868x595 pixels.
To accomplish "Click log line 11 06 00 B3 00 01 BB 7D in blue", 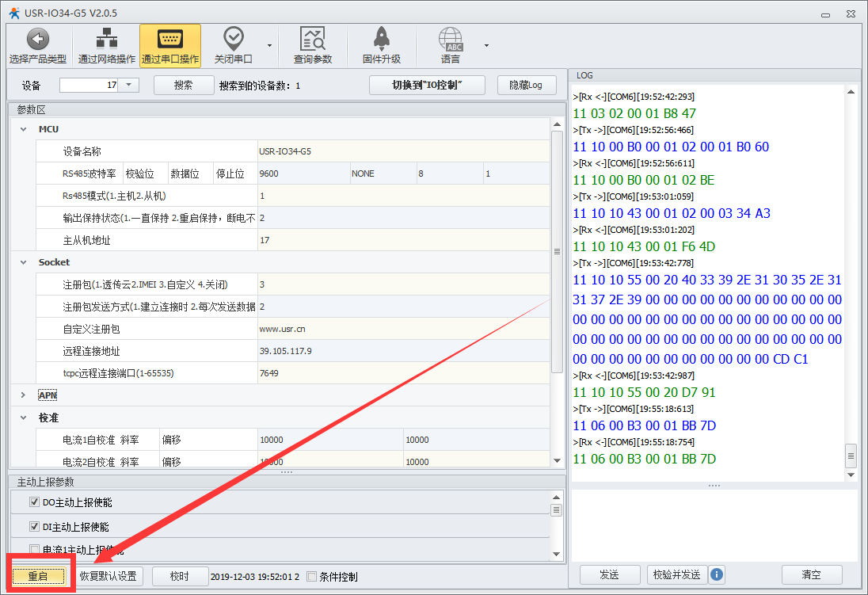I will coord(645,425).
